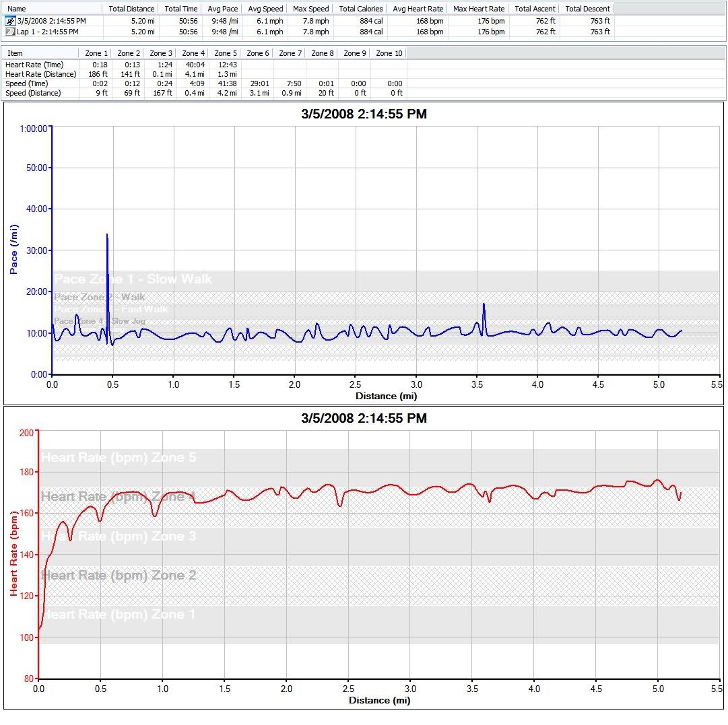The image size is (728, 725).
Task: Click the Pace Zone 1 - Slow Walk band
Action: coord(133,279)
